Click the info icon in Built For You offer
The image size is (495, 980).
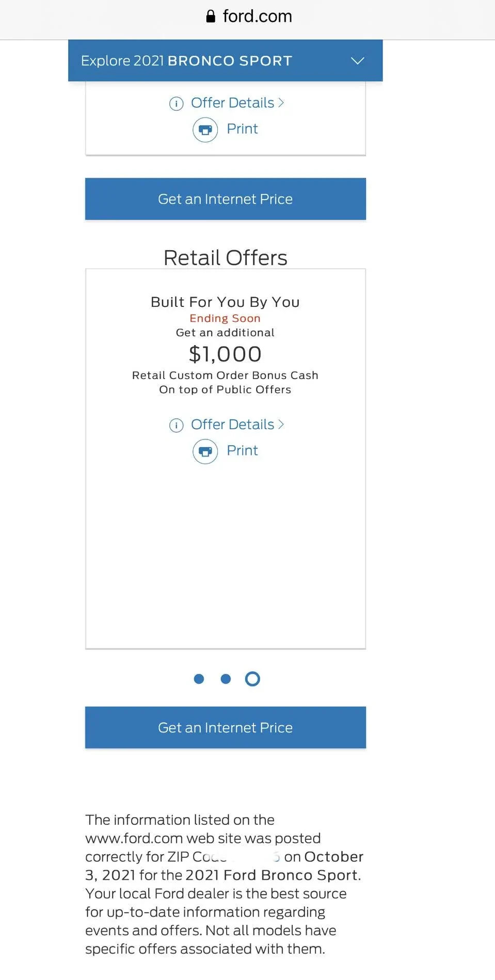pos(177,425)
